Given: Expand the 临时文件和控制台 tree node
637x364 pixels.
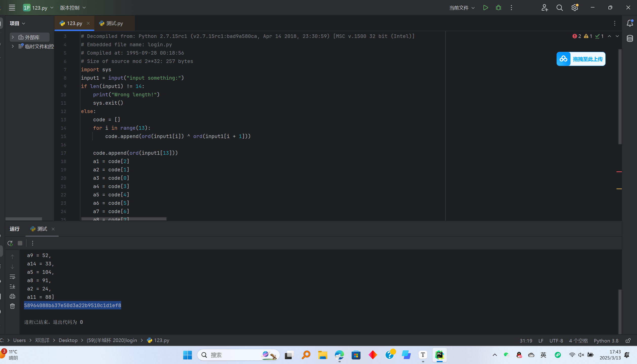Looking at the screenshot, I should point(13,46).
